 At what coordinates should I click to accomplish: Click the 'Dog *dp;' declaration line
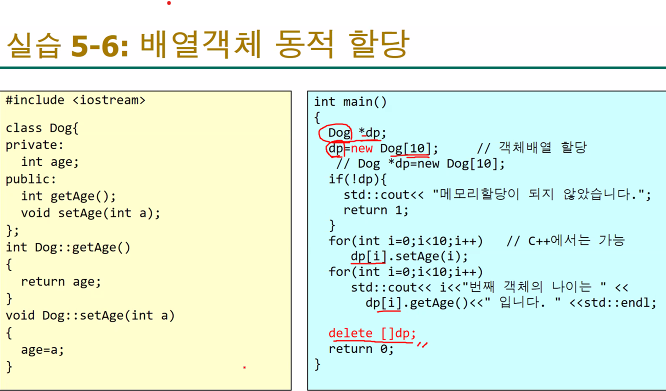tap(357, 133)
